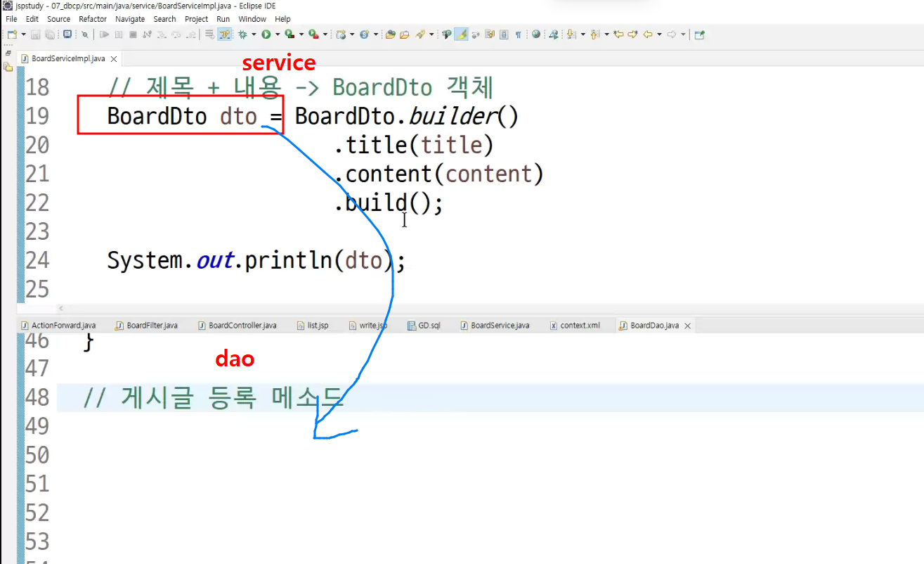This screenshot has height=564, width=924.
Task: Click the Open Type icon in toolbar
Action: pyautogui.click(x=390, y=34)
